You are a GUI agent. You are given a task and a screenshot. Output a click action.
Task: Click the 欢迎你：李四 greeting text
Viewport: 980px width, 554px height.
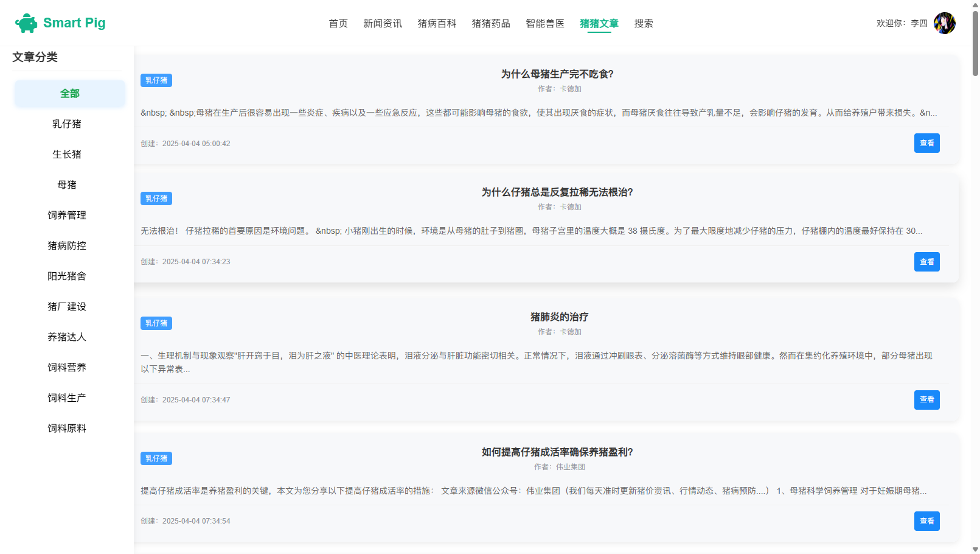[902, 23]
